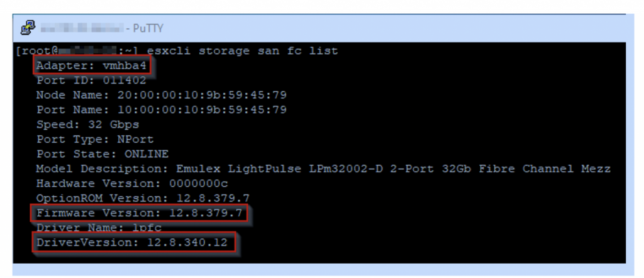Screen dimensions: 644x278
Task: Select the highlighted Adapter vmhba4 line
Action: click(91, 65)
